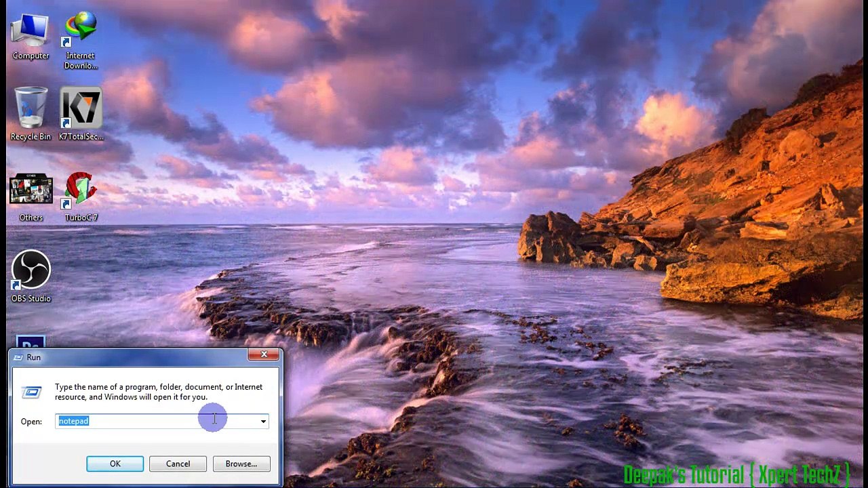Click OK in the Run dialog
The image size is (868, 488).
tap(115, 464)
